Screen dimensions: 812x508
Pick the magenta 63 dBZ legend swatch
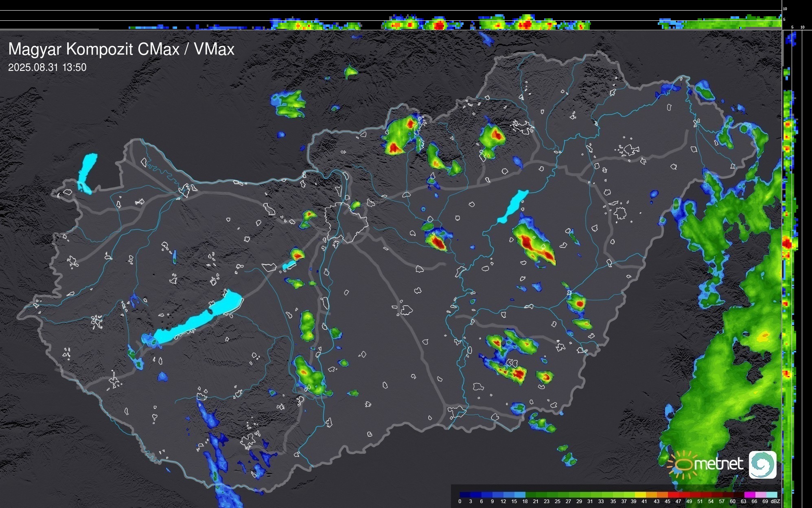coord(750,495)
